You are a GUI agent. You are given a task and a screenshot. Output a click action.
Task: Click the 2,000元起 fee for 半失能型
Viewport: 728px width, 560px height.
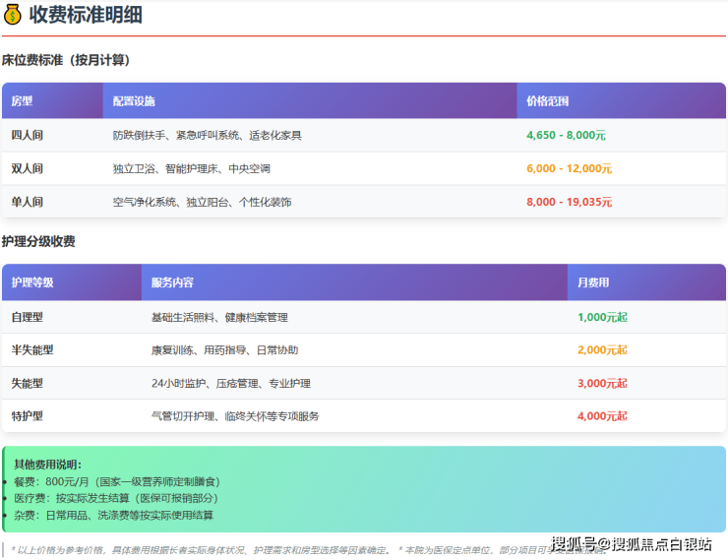[602, 350]
